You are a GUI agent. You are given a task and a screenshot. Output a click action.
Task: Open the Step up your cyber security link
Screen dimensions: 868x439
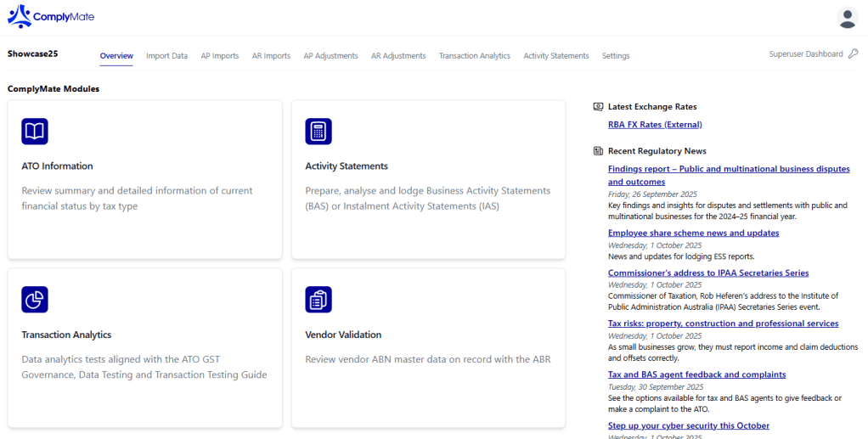(688, 425)
